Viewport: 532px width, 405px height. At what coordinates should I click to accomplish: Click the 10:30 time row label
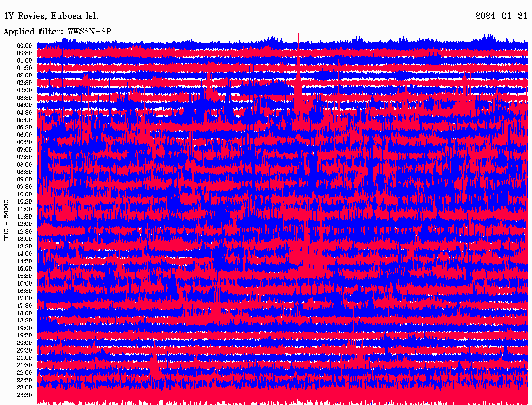(x=24, y=202)
